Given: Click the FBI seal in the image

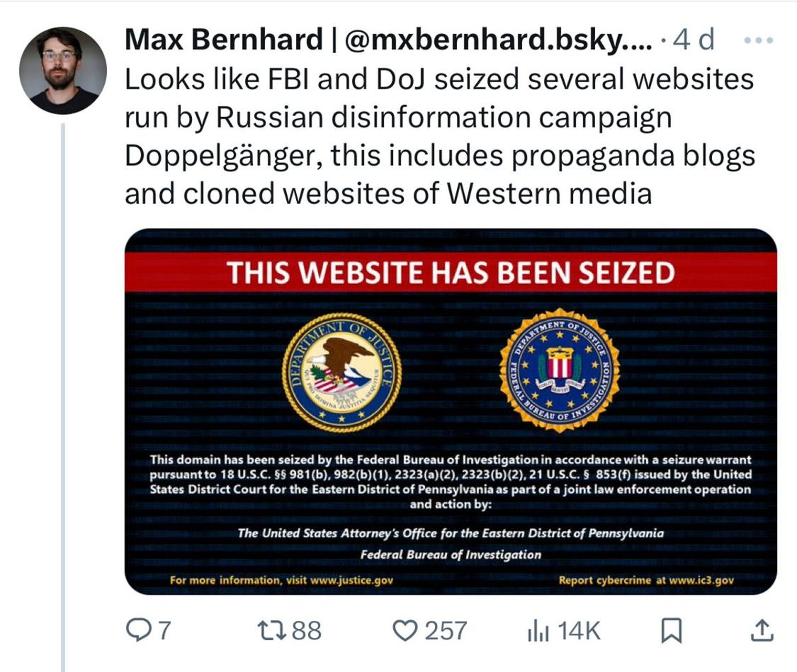Looking at the screenshot, I should (559, 370).
